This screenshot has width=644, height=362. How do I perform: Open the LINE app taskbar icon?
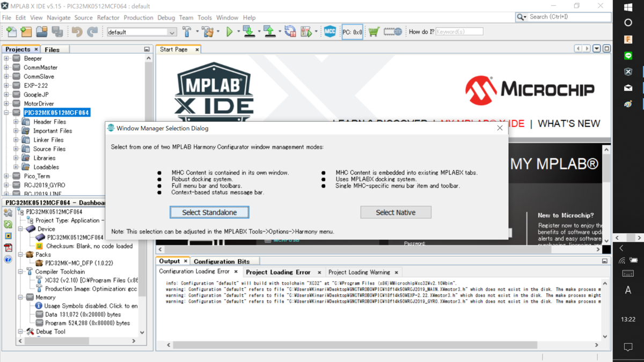(x=628, y=56)
